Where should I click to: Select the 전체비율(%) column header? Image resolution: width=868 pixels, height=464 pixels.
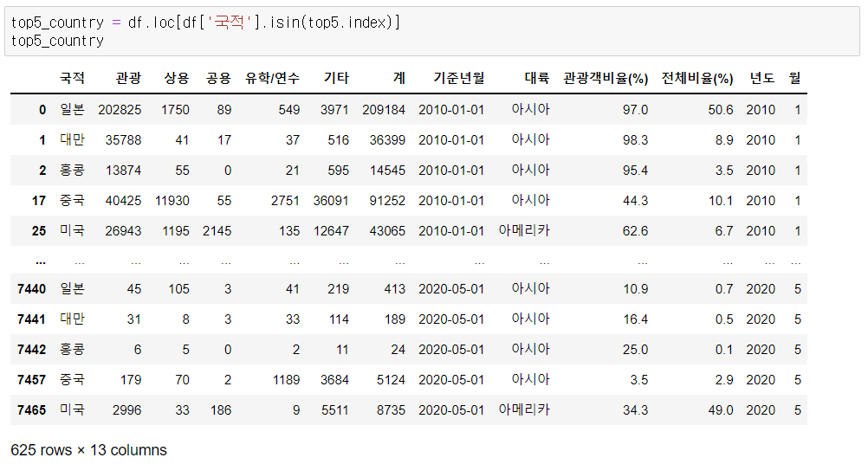(x=697, y=79)
